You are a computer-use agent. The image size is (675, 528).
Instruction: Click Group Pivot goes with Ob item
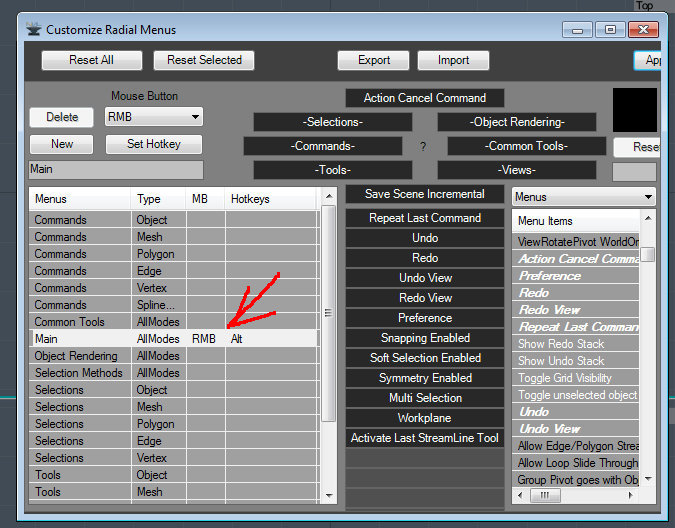(576, 480)
